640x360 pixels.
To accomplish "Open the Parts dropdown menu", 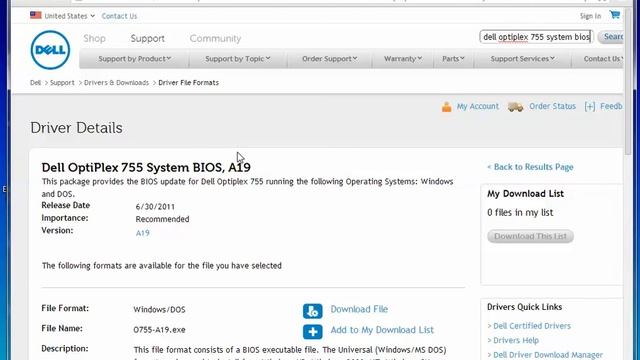I will coord(453,59).
